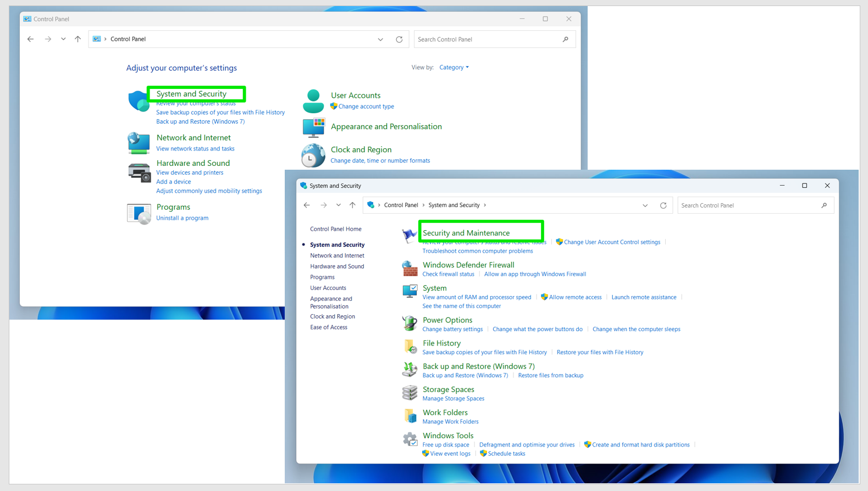Click the Appearance and Personalisation monitor icon
The height and width of the screenshot is (491, 868).
coord(313,127)
